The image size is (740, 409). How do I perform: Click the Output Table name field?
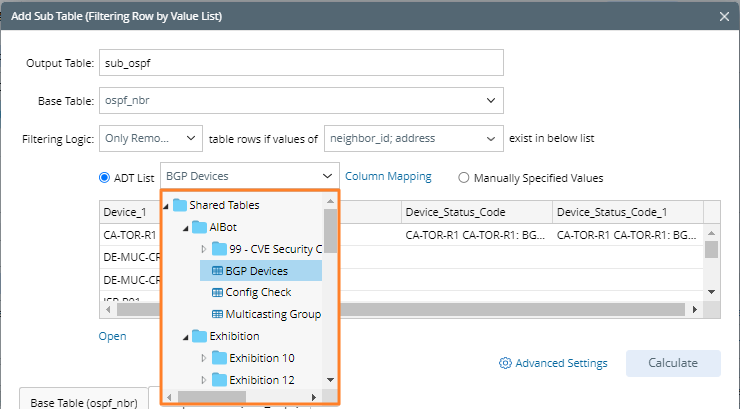click(300, 63)
